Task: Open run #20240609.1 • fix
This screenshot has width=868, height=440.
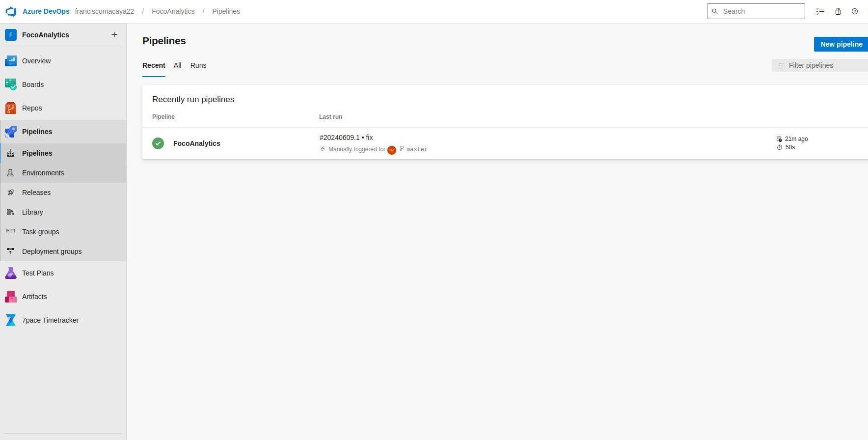Action: point(346,137)
